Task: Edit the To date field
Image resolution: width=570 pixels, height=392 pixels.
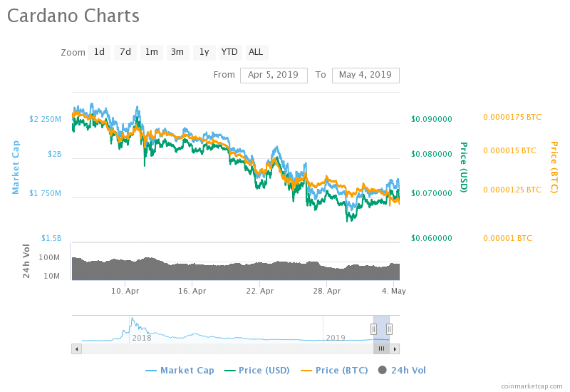Action: click(366, 75)
